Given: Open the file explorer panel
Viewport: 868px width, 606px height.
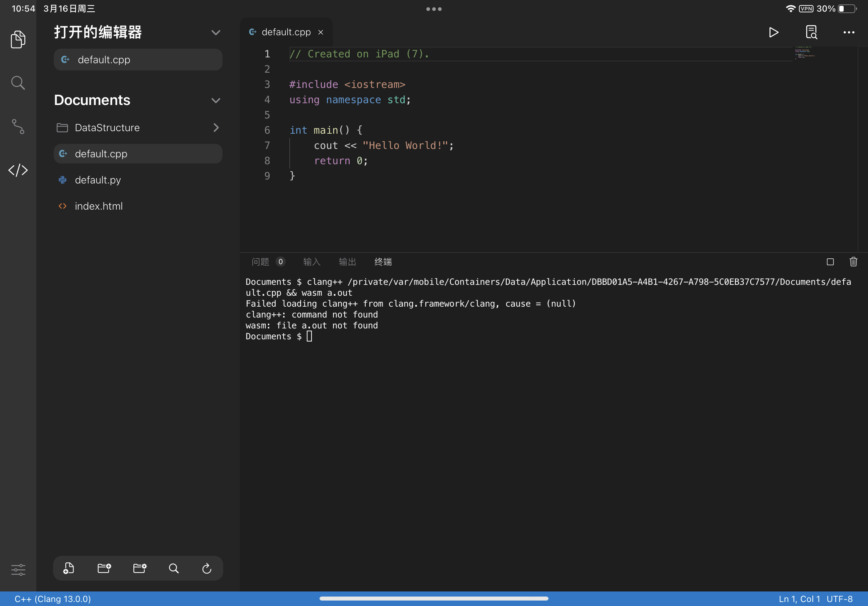Looking at the screenshot, I should click(x=18, y=39).
